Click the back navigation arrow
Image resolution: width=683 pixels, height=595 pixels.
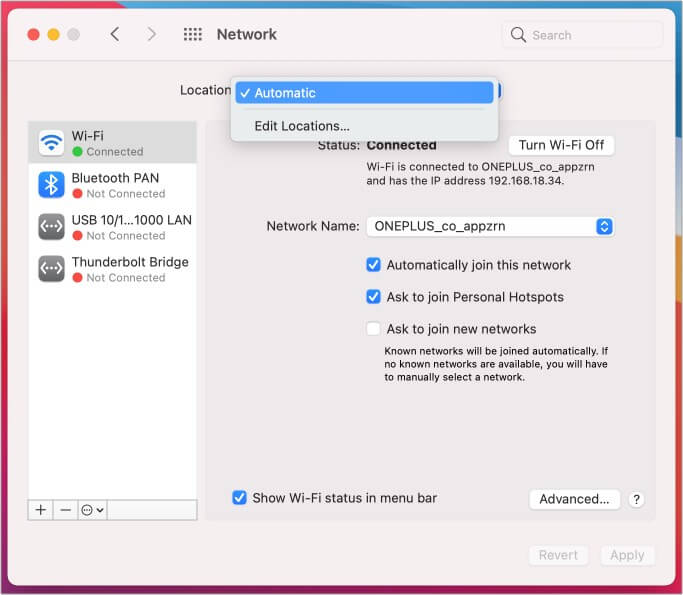(115, 34)
